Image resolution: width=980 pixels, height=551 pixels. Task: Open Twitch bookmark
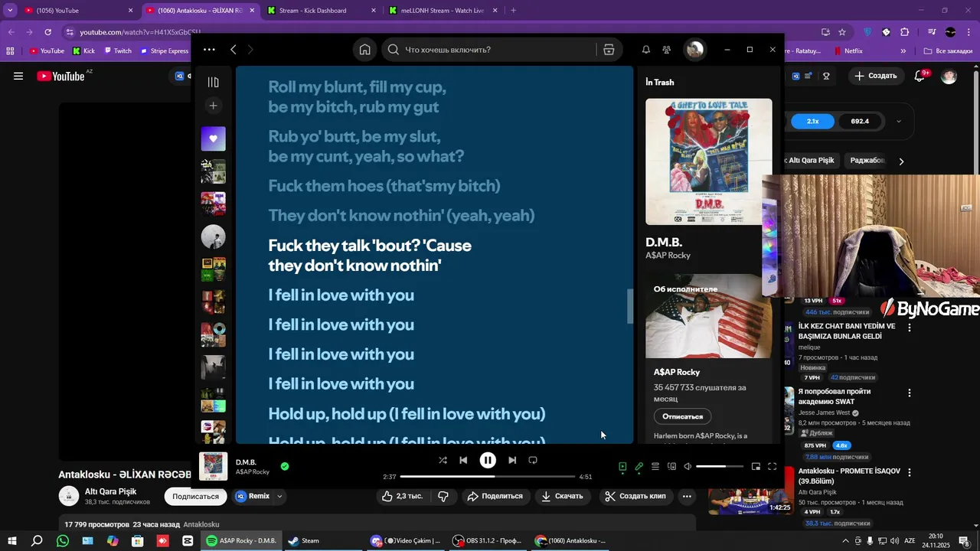[117, 51]
